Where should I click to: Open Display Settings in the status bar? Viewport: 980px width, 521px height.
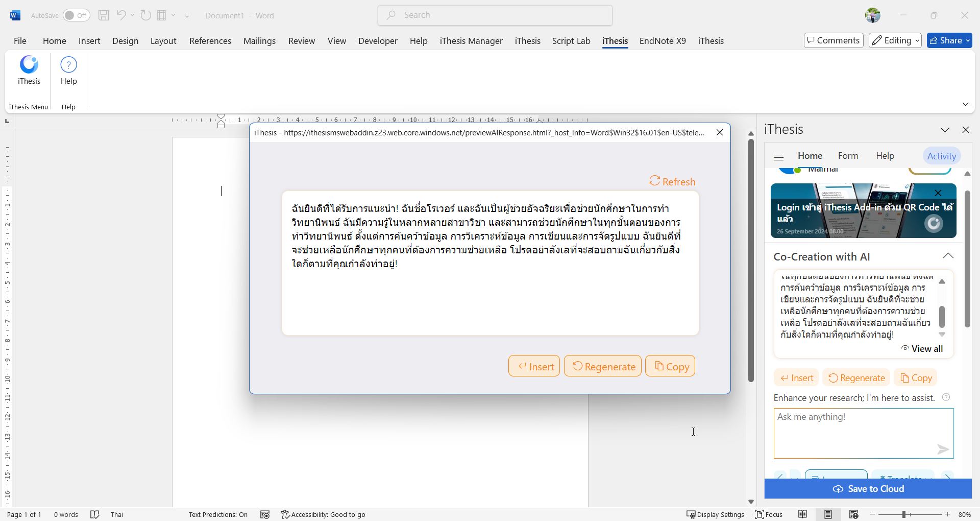coord(715,514)
